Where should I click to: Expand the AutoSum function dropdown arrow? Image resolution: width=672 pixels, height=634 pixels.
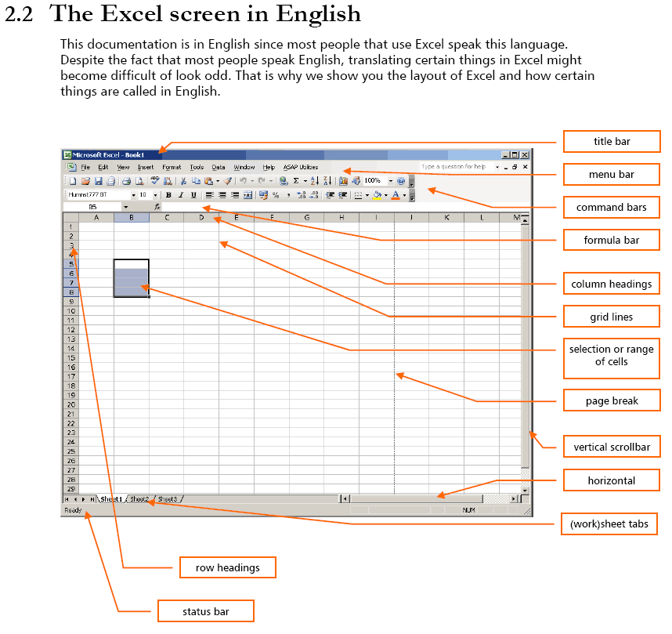click(305, 181)
